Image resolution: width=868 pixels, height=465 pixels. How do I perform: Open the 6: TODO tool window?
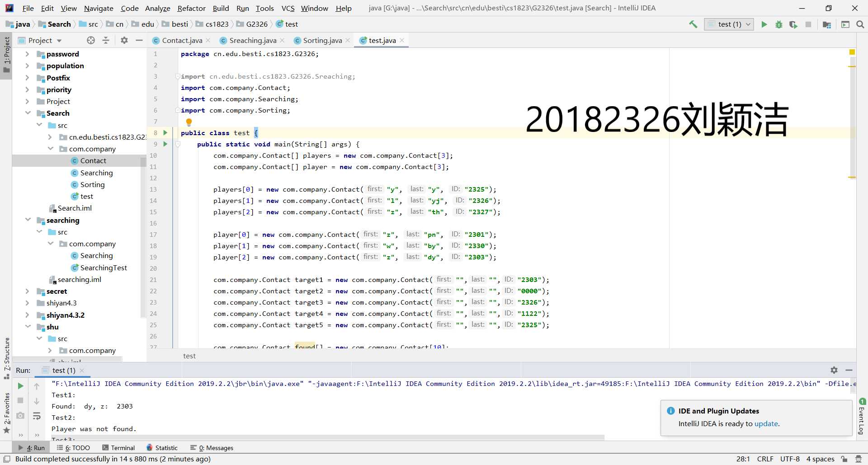(73, 448)
